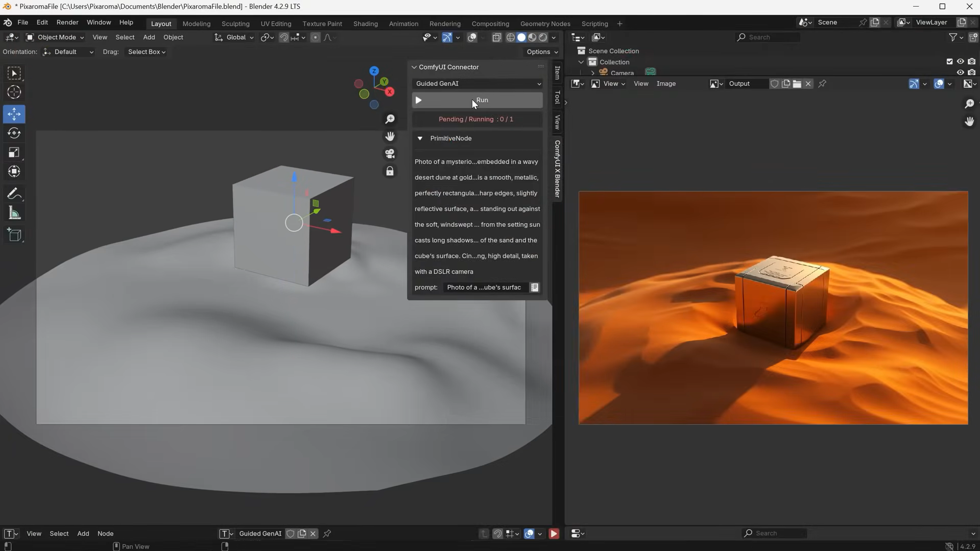Toggle viewport camera view icon
The width and height of the screenshot is (980, 551).
click(x=390, y=154)
